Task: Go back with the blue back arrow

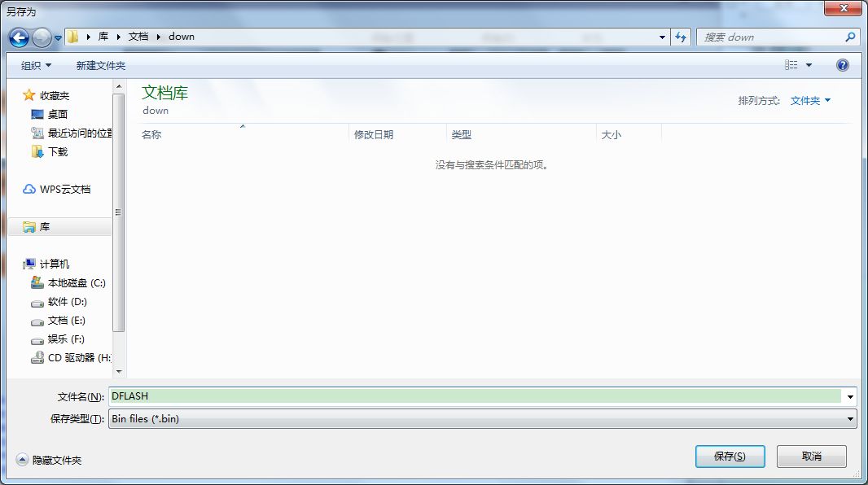Action: [19, 37]
